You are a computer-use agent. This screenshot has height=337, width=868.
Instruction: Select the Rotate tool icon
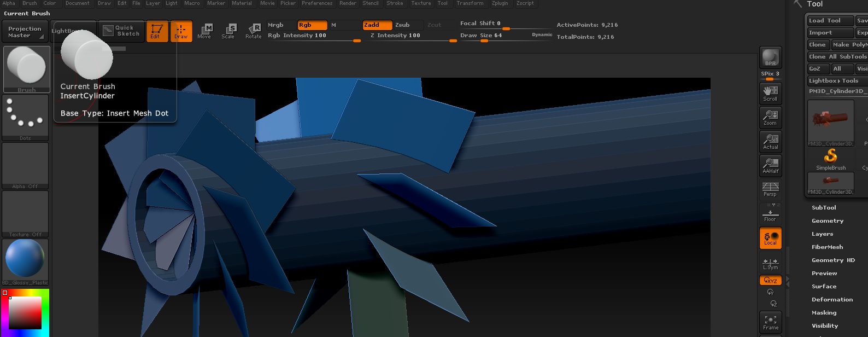point(253,31)
